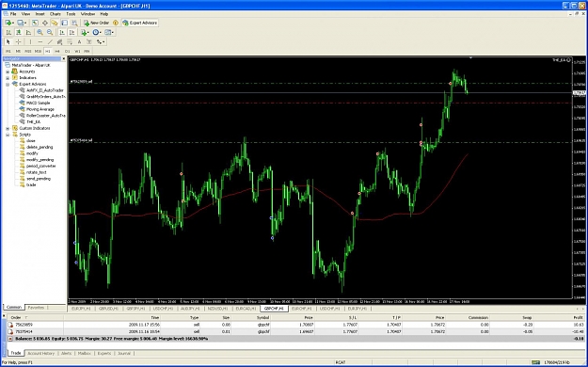588x367 pixels.
Task: Launch MetaEditor via the yellow diamond icon
Action: (x=116, y=23)
